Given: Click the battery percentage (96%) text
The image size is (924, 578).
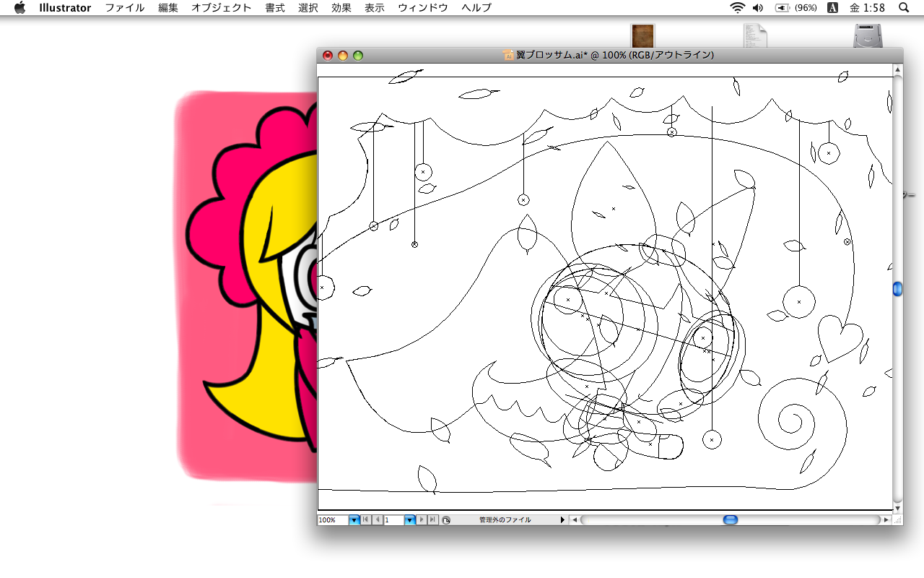Looking at the screenshot, I should pos(806,8).
